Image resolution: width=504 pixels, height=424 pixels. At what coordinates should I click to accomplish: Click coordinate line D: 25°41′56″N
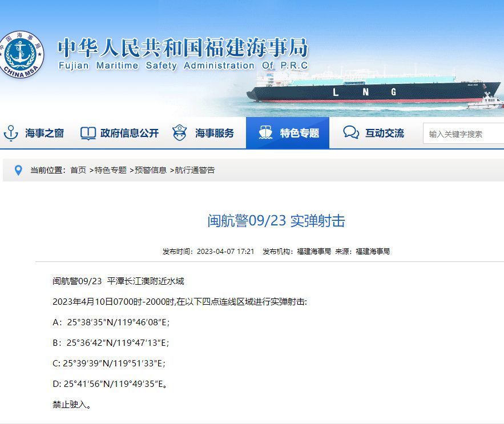[110, 384]
